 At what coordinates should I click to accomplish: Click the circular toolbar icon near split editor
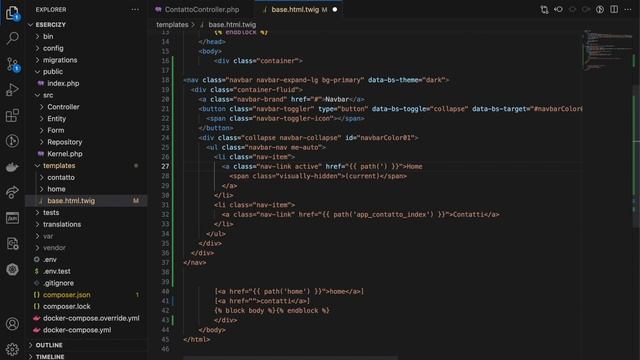tap(600, 9)
